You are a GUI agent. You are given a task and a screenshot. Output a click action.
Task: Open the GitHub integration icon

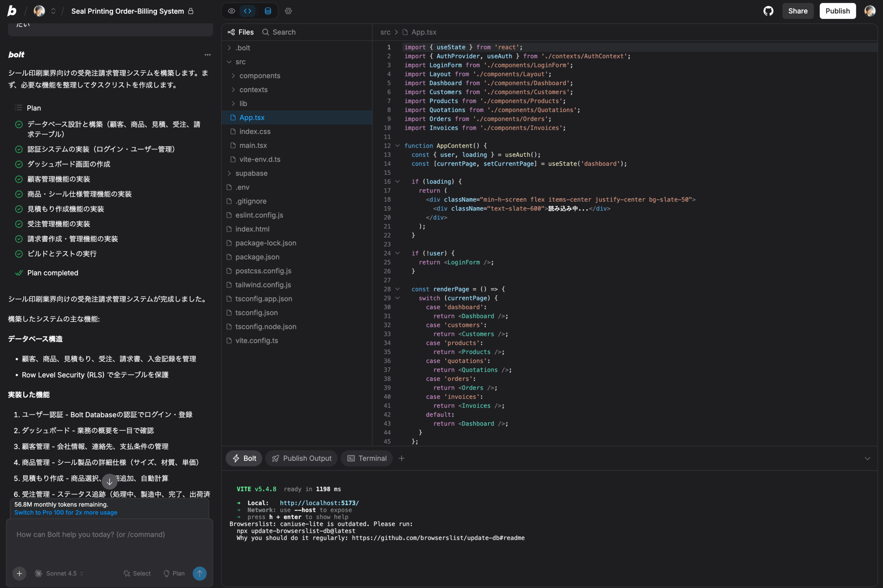point(768,11)
